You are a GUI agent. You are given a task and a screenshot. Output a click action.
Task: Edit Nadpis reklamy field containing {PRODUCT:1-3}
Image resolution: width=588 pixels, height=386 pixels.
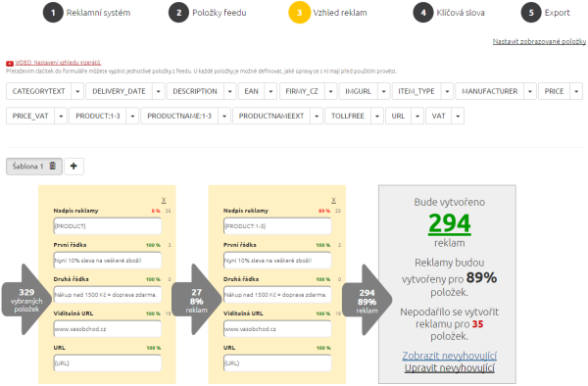[x=277, y=226]
